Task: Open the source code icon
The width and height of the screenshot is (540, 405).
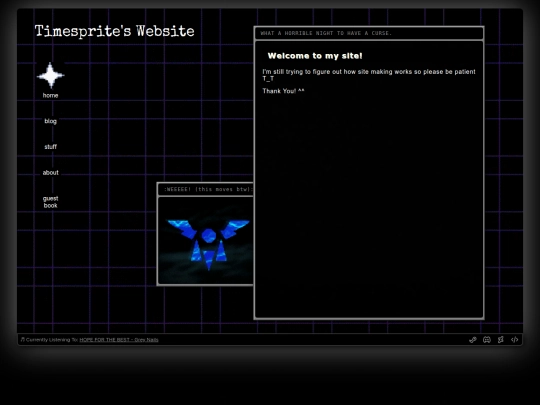Action: pos(515,340)
